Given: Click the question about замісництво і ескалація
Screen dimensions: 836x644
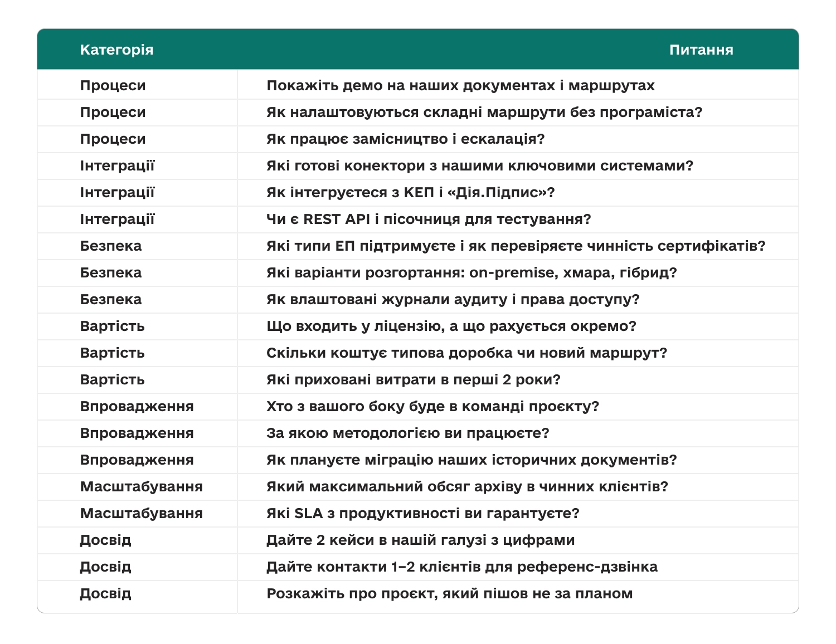Looking at the screenshot, I should [405, 139].
